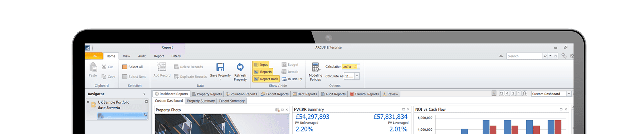
Task: Select the 12 period layout button
Action: click(501, 94)
